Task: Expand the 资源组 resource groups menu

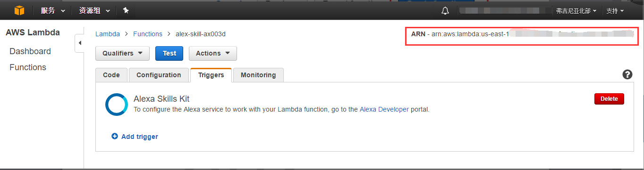Action: [95, 10]
